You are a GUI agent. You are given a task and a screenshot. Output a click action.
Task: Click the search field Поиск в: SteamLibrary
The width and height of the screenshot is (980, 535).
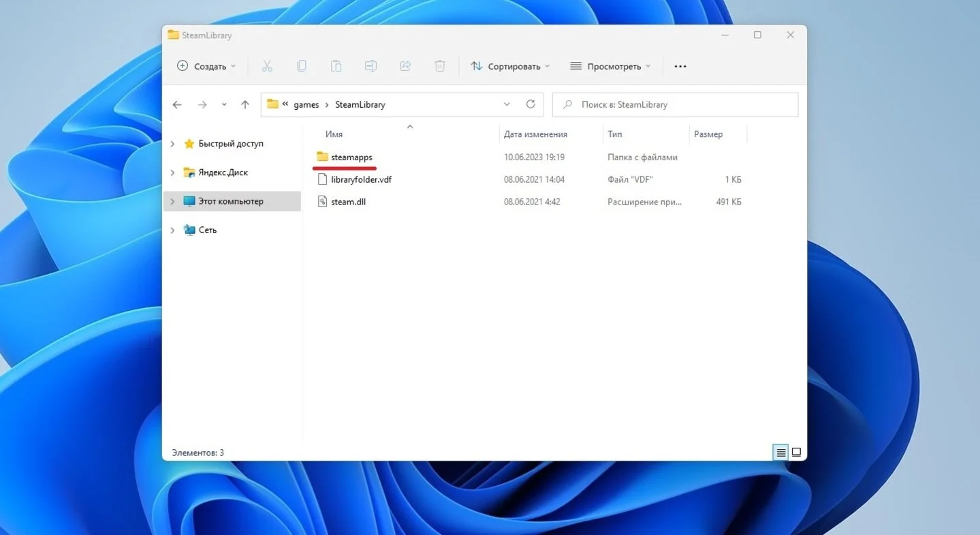coord(675,104)
